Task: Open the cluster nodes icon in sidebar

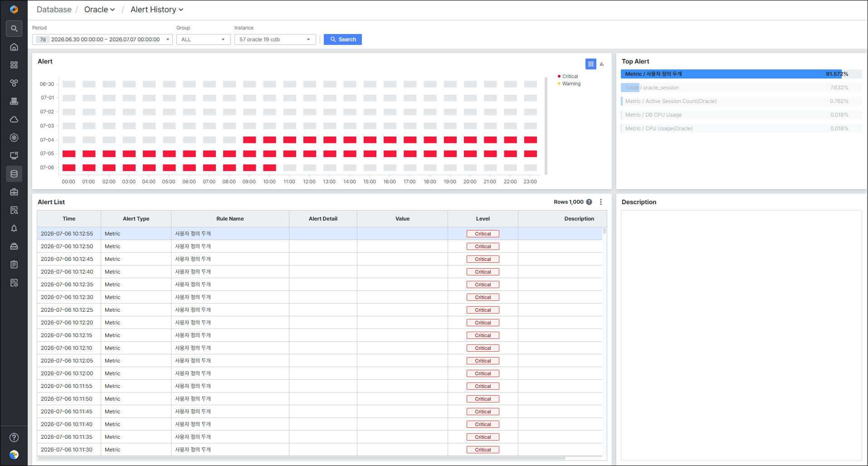Action: pyautogui.click(x=14, y=83)
